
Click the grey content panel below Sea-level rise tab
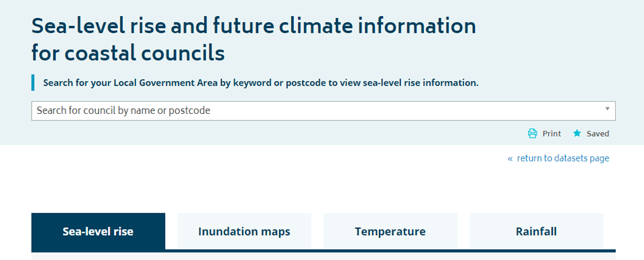click(x=323, y=256)
